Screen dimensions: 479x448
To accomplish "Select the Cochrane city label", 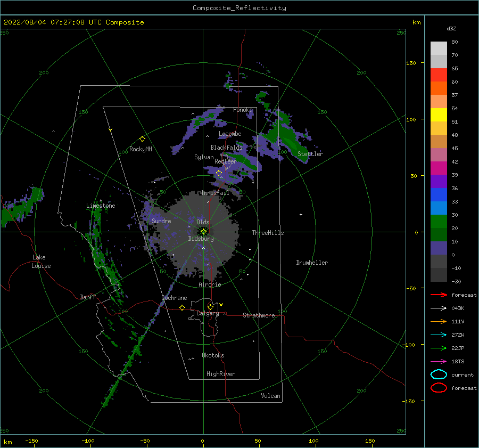I will [174, 298].
